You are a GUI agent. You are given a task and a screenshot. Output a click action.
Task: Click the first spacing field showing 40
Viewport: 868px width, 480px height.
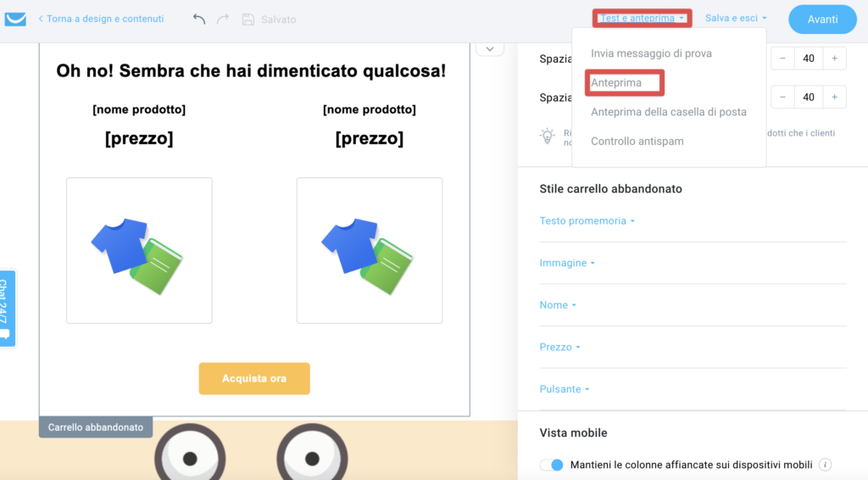pyautogui.click(x=808, y=59)
